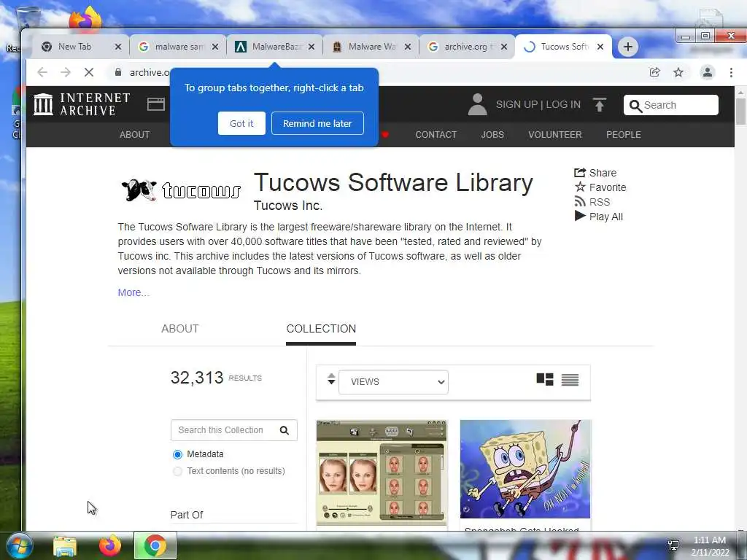Click the Internet Archive logo
This screenshot has height=560, width=747.
point(82,104)
